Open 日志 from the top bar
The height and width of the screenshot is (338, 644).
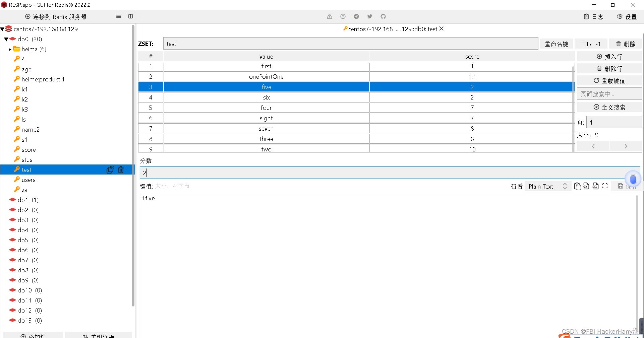click(x=593, y=16)
